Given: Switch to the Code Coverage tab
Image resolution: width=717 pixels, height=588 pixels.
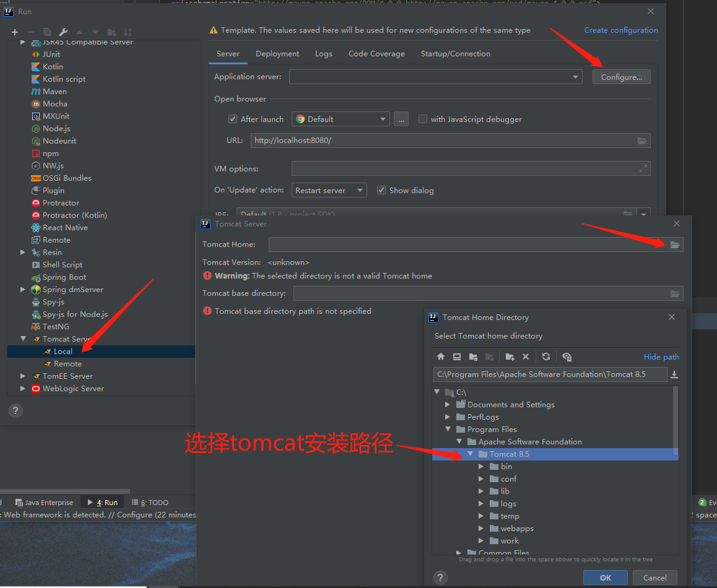Looking at the screenshot, I should pyautogui.click(x=376, y=54).
